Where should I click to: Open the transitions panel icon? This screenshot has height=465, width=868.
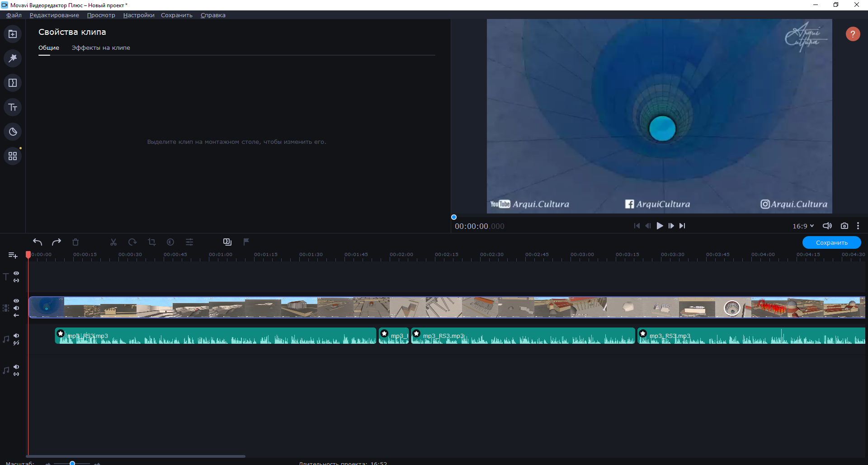coord(13,83)
